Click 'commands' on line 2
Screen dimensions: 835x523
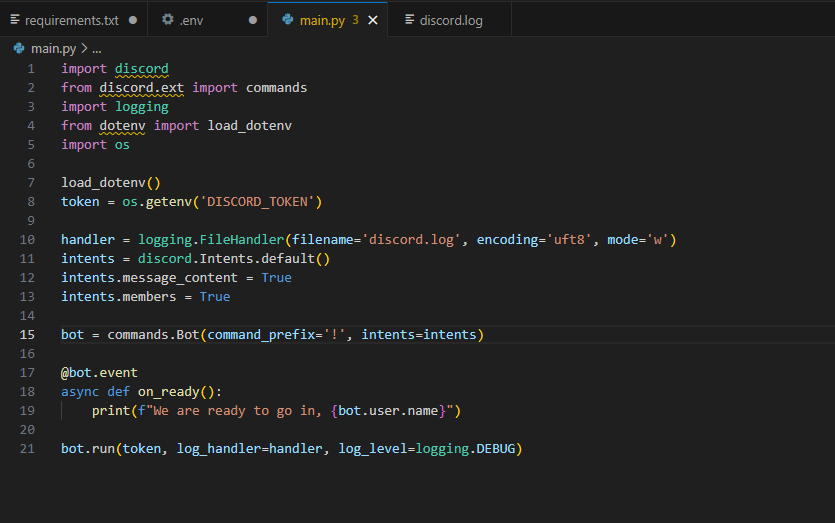point(276,88)
